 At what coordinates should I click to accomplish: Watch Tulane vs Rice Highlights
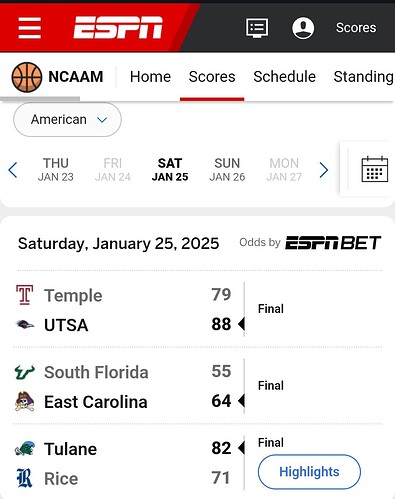(309, 472)
